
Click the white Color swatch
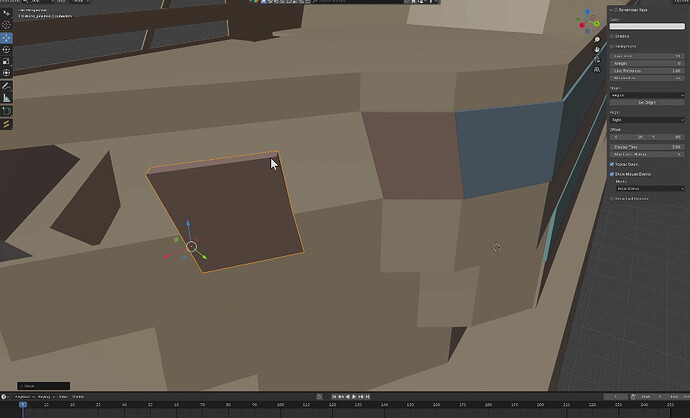coord(647,26)
